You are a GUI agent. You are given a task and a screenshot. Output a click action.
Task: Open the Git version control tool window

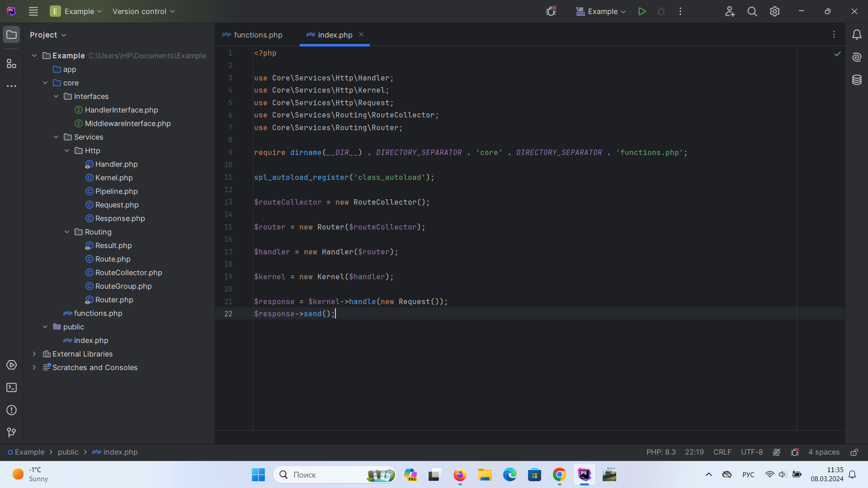(x=11, y=432)
